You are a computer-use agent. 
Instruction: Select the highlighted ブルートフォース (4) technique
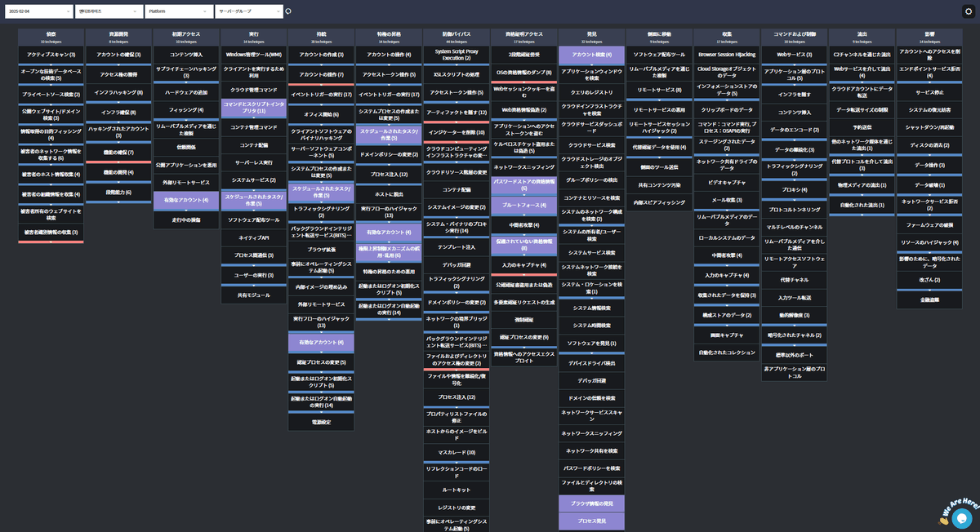click(523, 206)
